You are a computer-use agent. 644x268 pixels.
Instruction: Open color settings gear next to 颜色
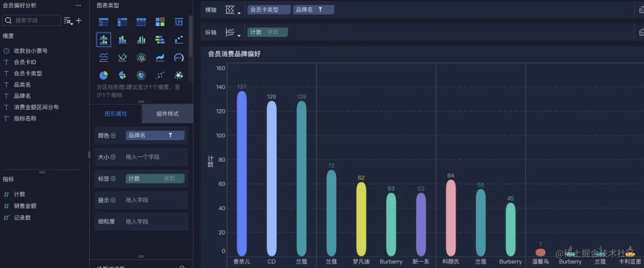point(113,135)
